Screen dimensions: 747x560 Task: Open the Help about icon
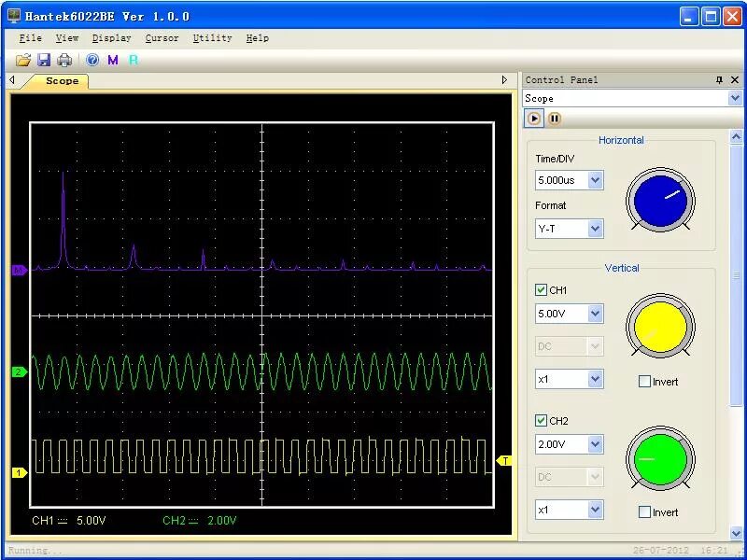(92, 59)
